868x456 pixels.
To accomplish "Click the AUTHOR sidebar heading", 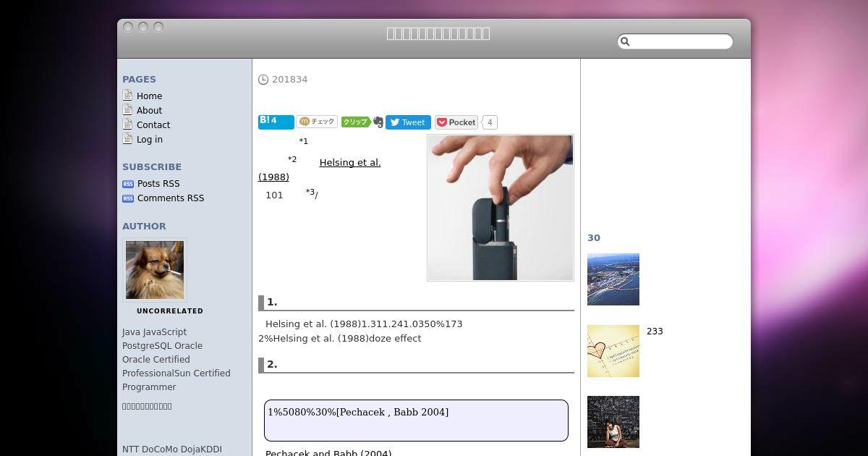I will [x=144, y=227].
